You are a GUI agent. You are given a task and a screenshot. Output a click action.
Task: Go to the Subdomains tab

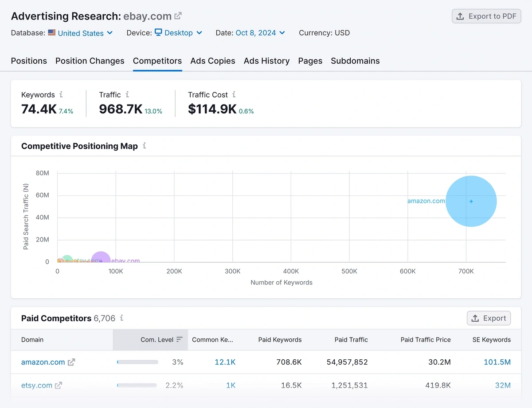coord(355,61)
